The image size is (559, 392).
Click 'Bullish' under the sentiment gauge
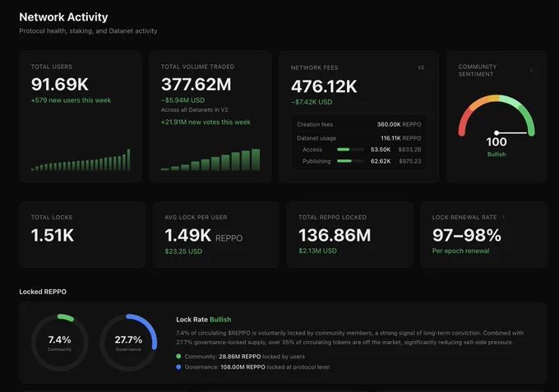pyautogui.click(x=497, y=154)
